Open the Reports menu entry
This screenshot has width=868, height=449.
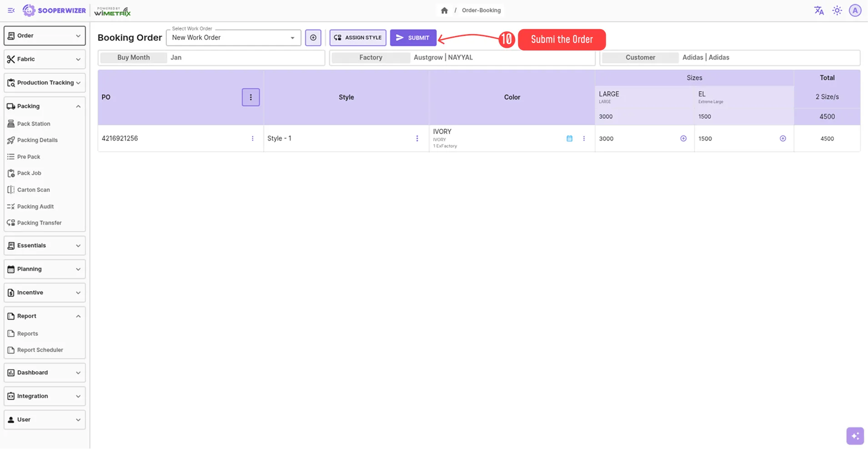(27, 333)
